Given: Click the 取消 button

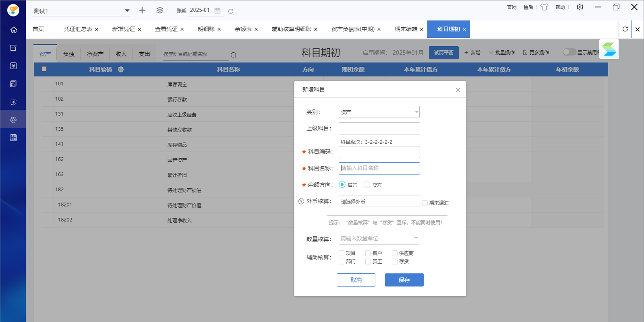Looking at the screenshot, I should point(356,280).
